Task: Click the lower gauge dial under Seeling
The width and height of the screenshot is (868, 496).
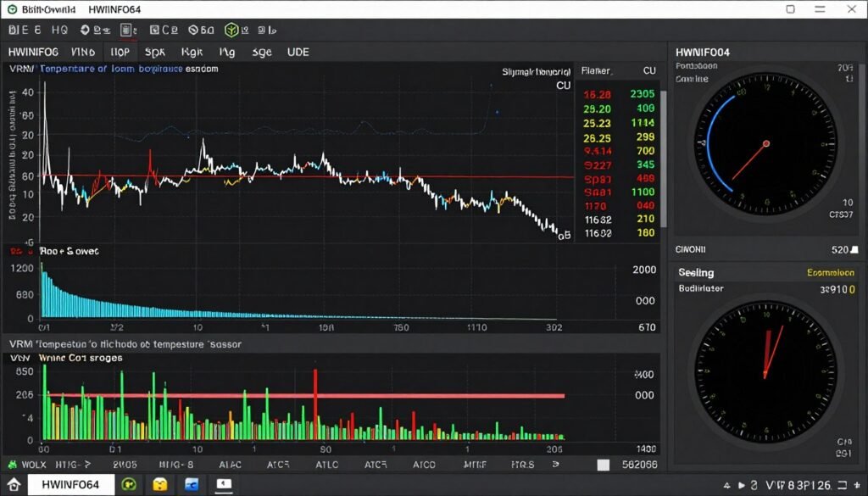Action: click(x=766, y=371)
